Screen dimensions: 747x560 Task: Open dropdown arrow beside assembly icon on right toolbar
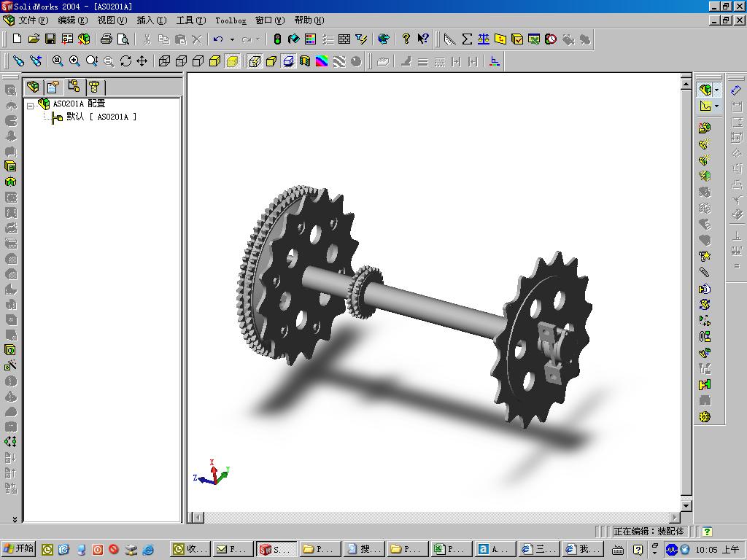coord(716,90)
